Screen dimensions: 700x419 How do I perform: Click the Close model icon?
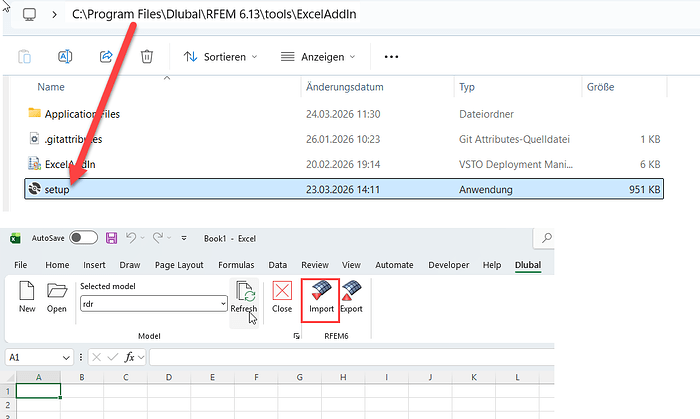(282, 291)
